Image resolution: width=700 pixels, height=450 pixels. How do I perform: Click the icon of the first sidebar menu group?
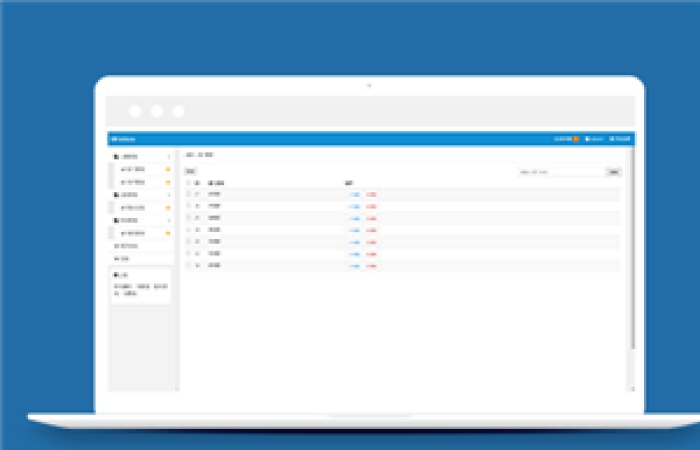click(117, 157)
